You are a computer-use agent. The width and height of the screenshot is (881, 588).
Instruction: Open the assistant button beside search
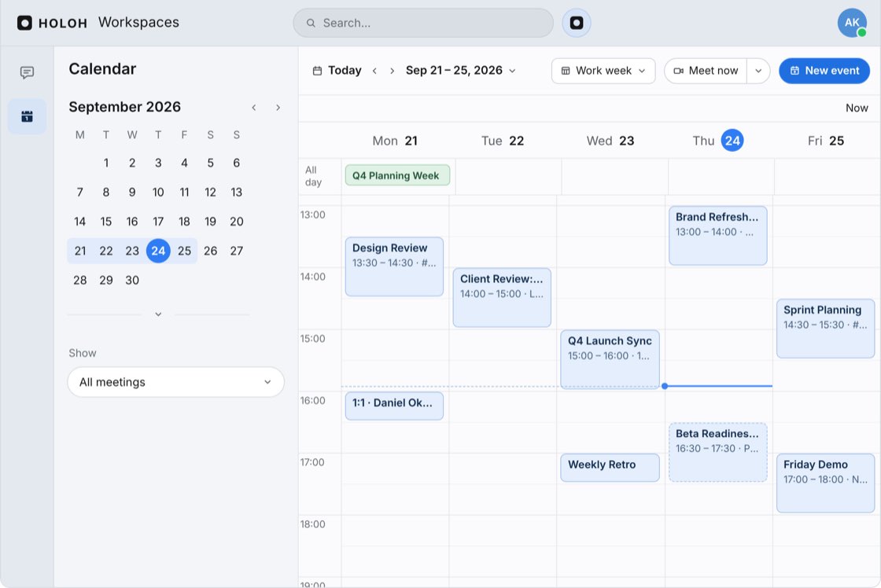tap(577, 23)
